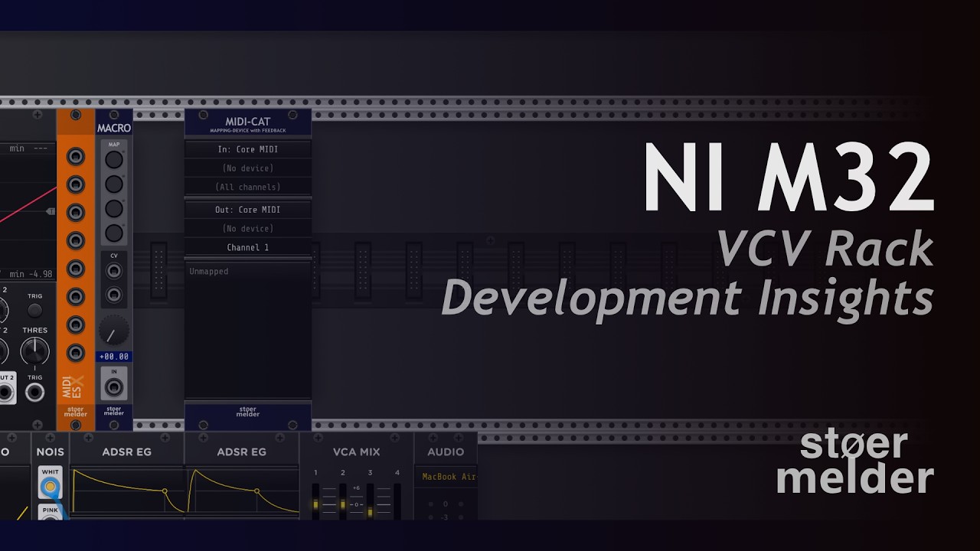
Task: Click the THRES knob
Action: (34, 352)
